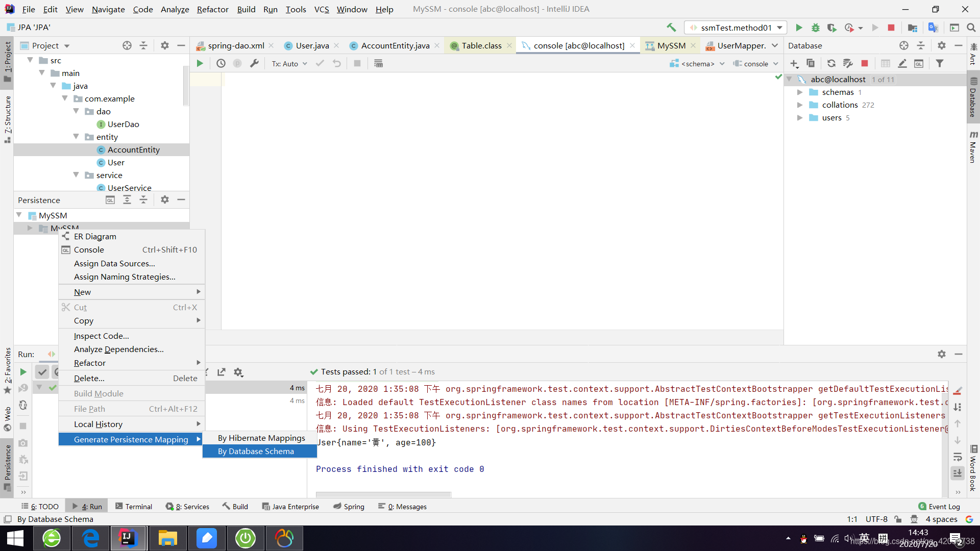Expand schemas node in Database tree
This screenshot has width=980, height=551.
coord(800,92)
